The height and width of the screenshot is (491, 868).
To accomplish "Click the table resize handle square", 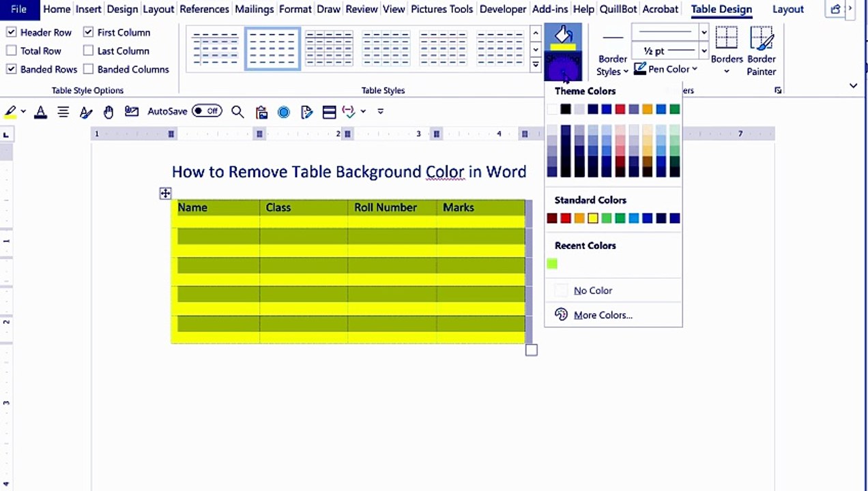I will [532, 351].
